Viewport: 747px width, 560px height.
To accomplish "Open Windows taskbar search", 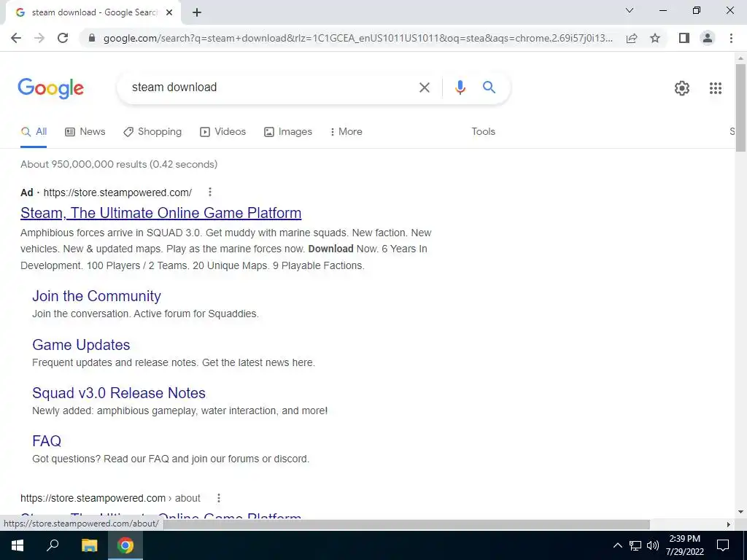I will pos(53,545).
